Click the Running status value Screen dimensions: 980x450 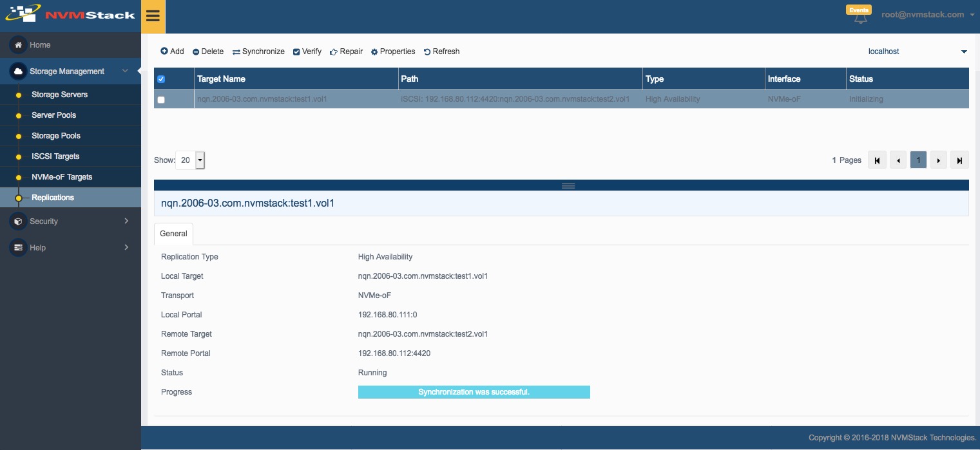click(x=372, y=373)
